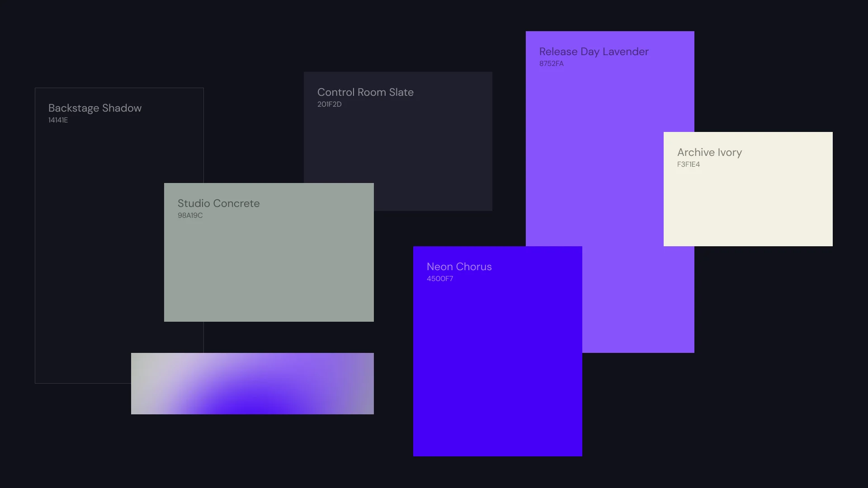Click the Backstage Shadow label
This screenshot has height=488, width=868.
point(95,108)
